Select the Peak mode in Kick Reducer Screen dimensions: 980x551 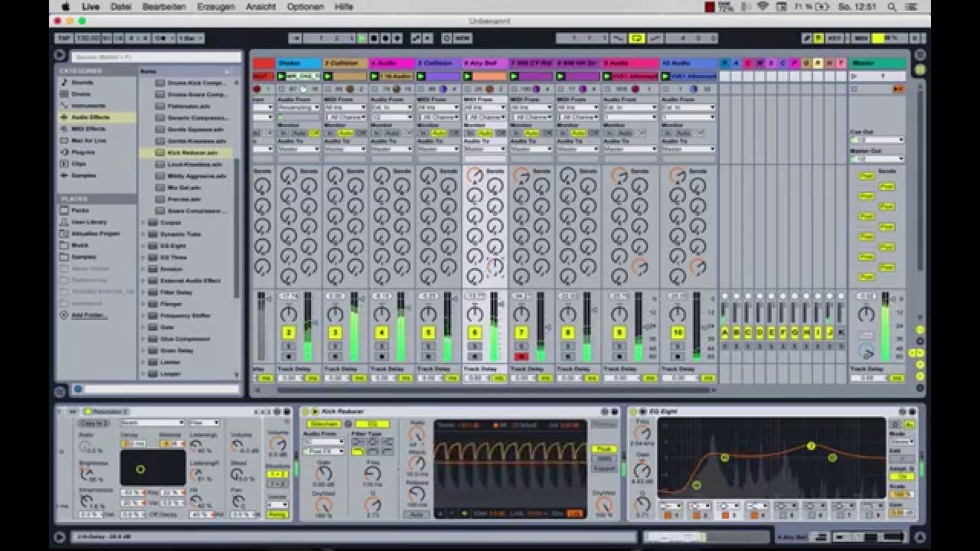[604, 449]
